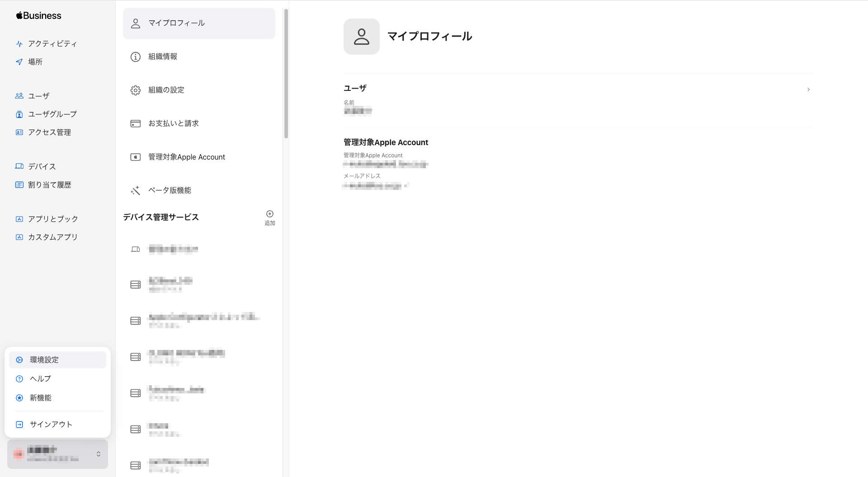Click the Apple Business logo
The width and height of the screenshot is (868, 477).
[x=38, y=16]
